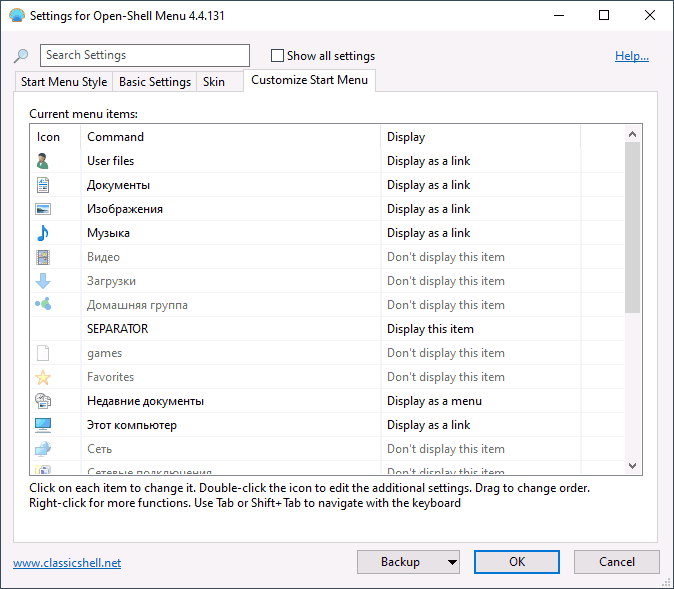Click the scrollbar down arrow
674x589 pixels.
632,466
